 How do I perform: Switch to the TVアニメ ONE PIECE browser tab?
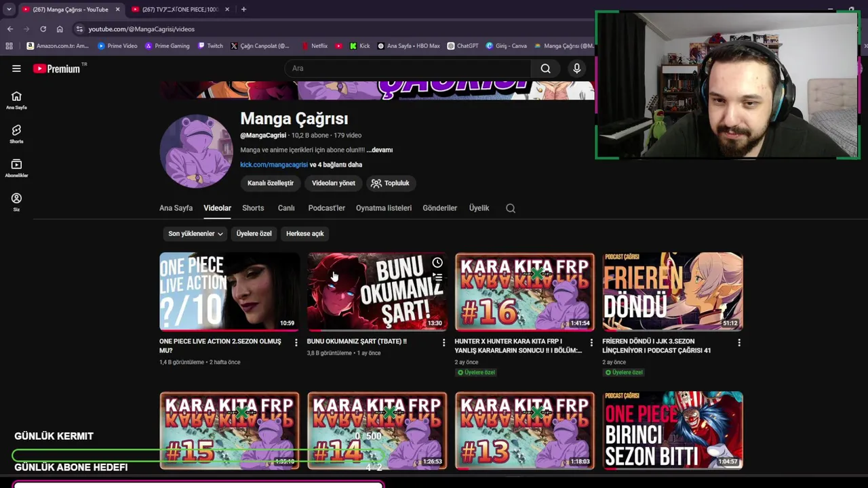point(180,9)
